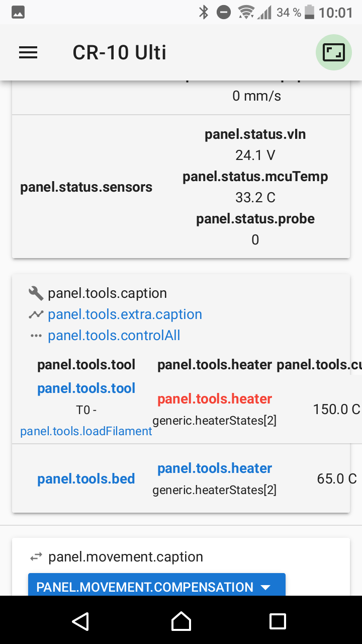
Task: Open panel.tools.bed settings
Action: [86, 478]
